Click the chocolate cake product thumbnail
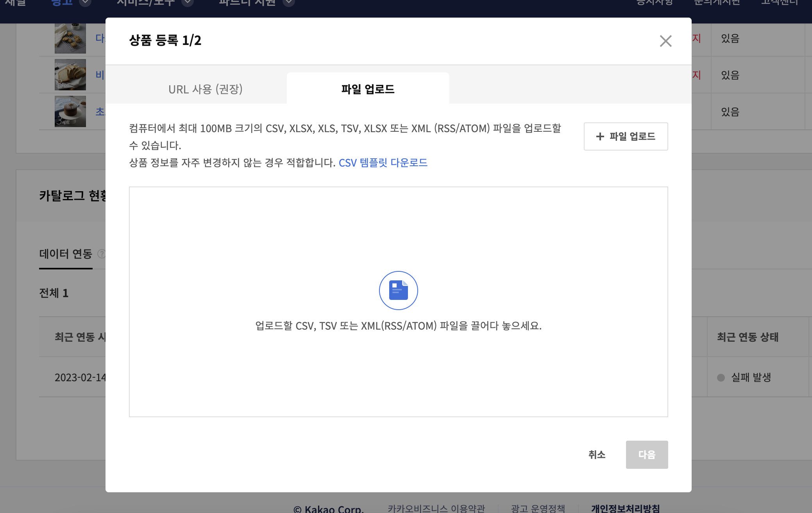The width and height of the screenshot is (812, 513). 70,111
